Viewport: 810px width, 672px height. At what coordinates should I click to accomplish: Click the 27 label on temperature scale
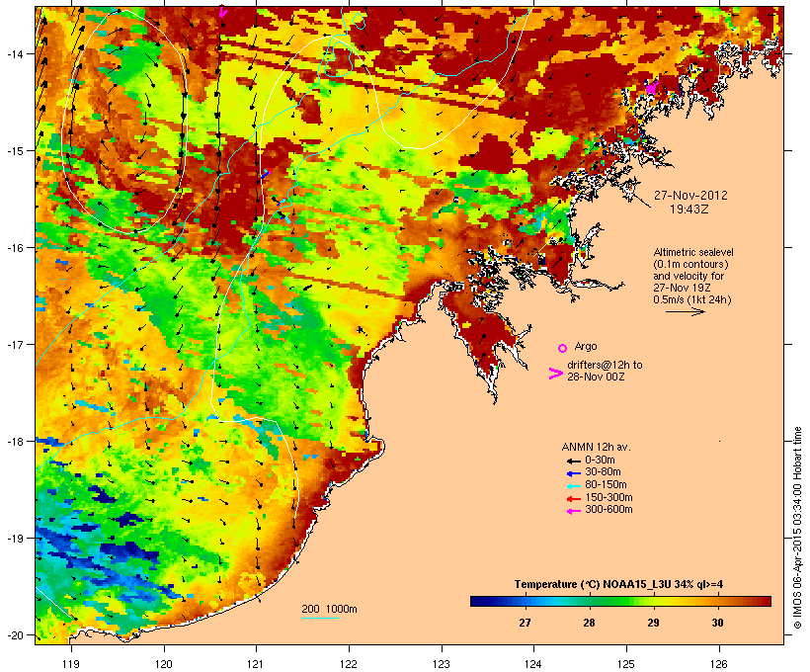525,623
